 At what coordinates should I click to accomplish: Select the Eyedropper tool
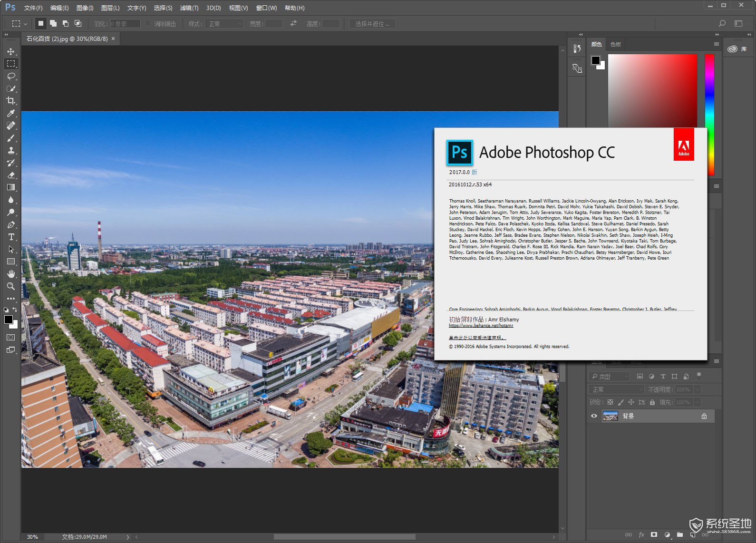(x=11, y=113)
